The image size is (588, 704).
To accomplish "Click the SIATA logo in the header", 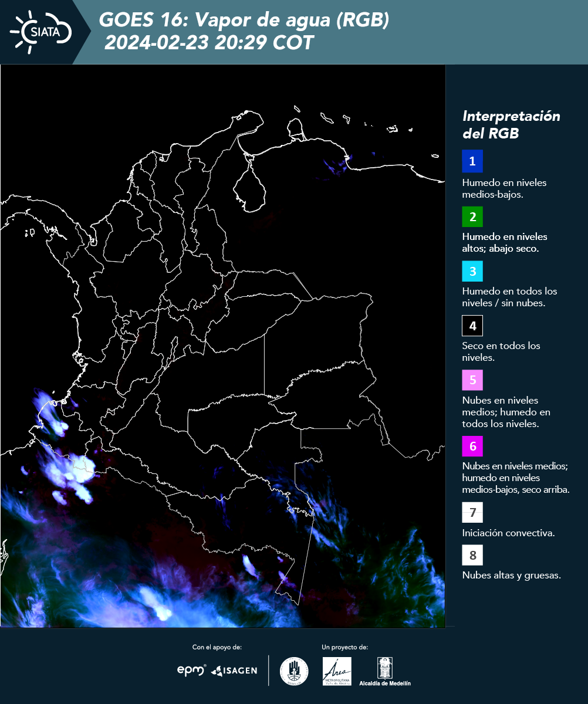I will (x=41, y=32).
